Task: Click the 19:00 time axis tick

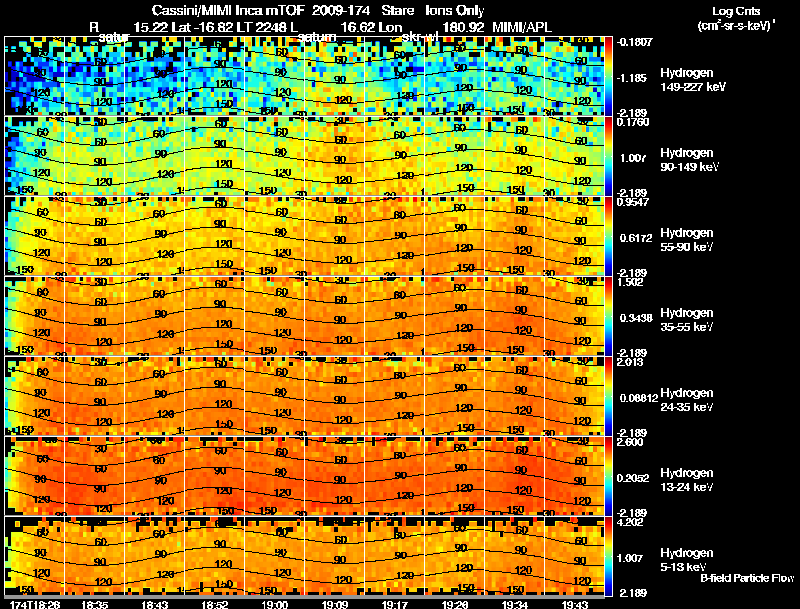Action: tap(275, 604)
